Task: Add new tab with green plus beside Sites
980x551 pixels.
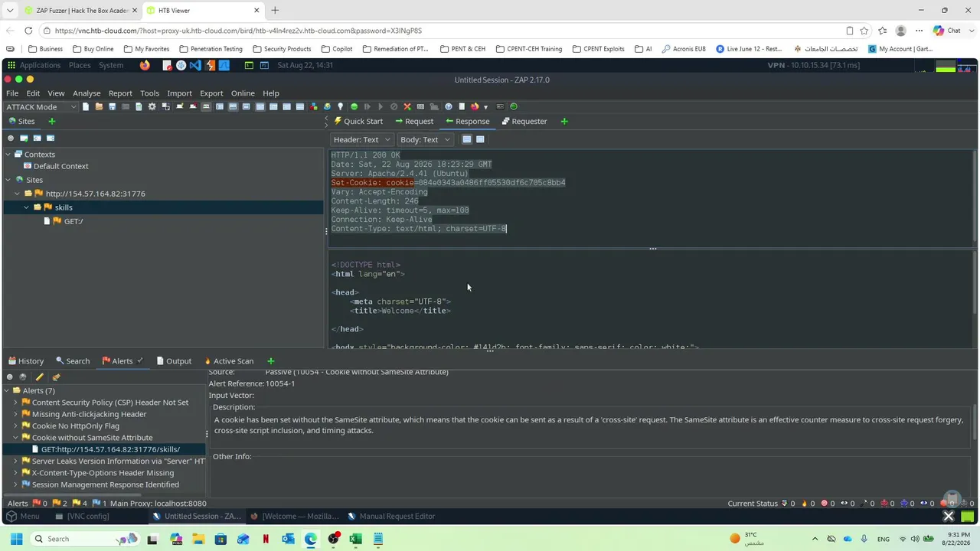Action: coord(52,121)
